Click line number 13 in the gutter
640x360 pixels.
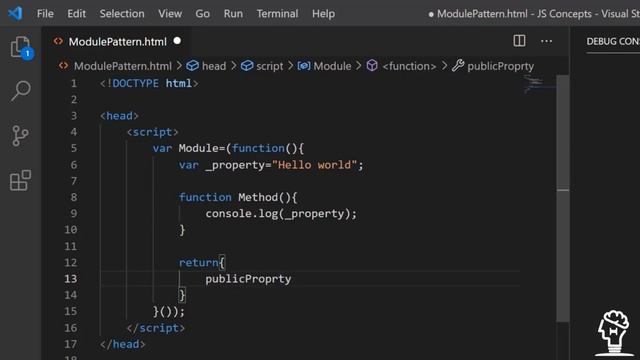pos(71,279)
